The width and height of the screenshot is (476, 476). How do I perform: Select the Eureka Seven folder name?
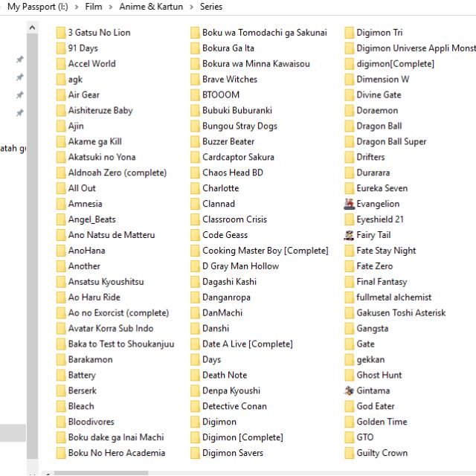click(x=382, y=188)
